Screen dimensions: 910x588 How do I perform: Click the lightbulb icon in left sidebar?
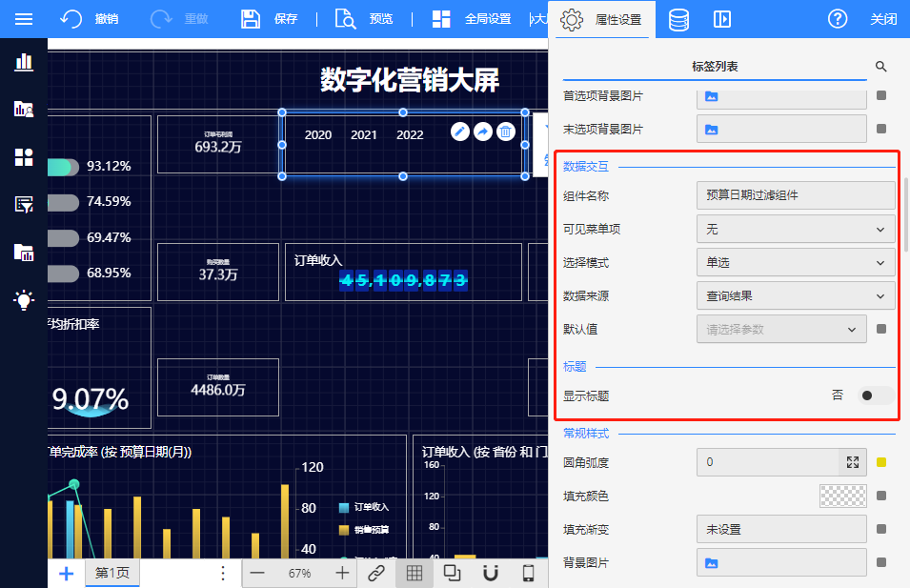(24, 300)
